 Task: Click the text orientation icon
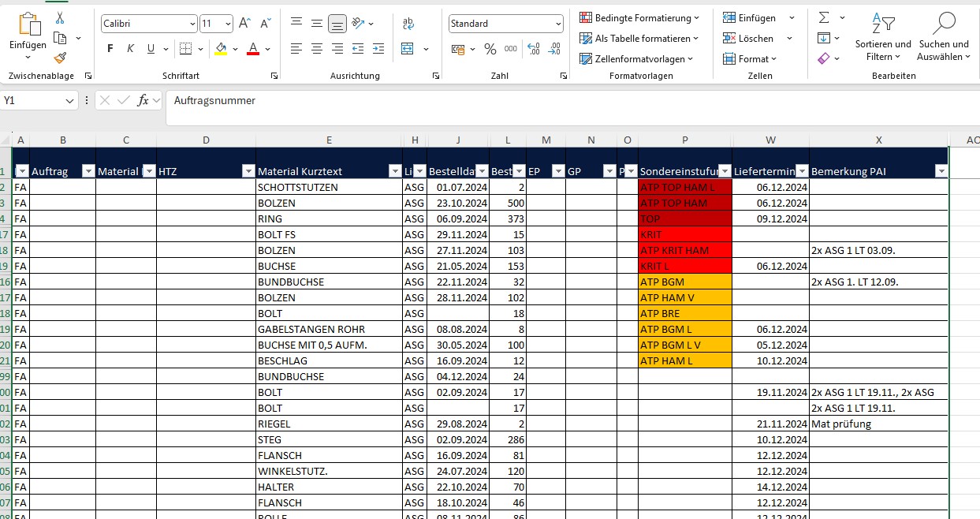(359, 24)
